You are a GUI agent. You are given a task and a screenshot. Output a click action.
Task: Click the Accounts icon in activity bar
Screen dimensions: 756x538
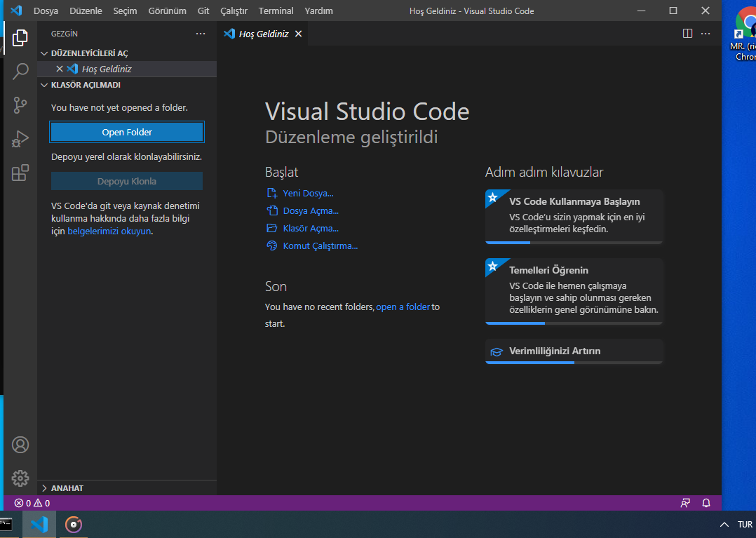[x=20, y=445]
